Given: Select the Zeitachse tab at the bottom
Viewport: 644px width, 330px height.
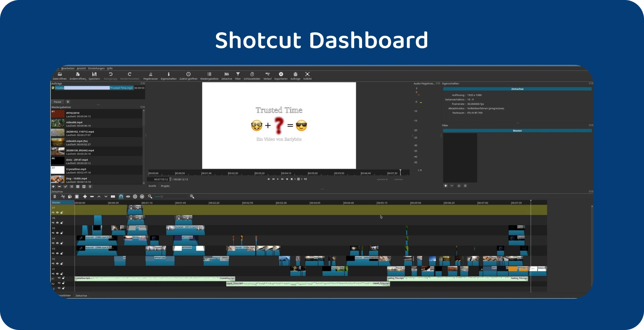Looking at the screenshot, I should click(81, 295).
